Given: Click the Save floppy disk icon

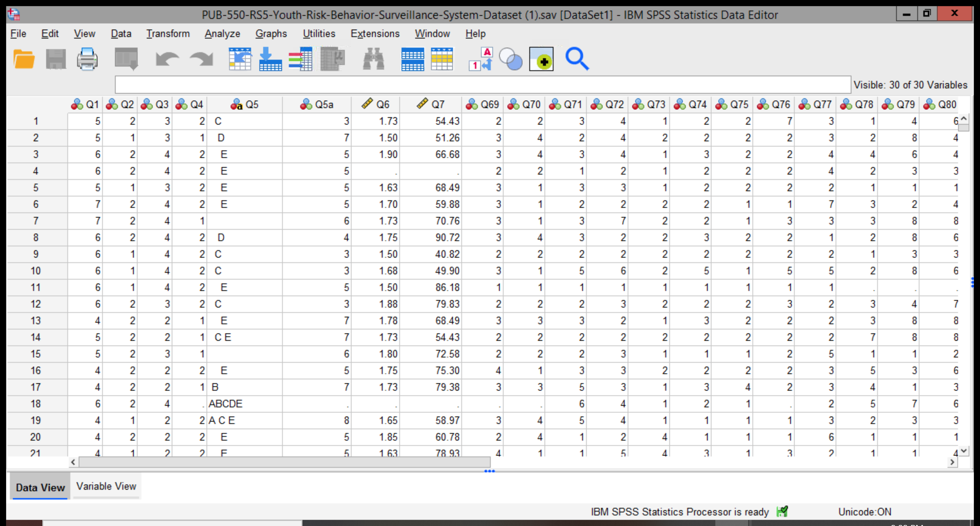Looking at the screenshot, I should coord(55,59).
